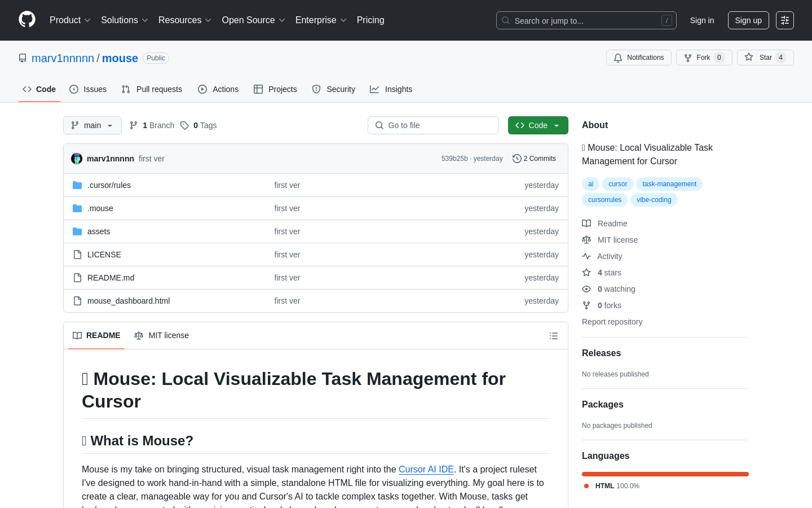
Task: Select the cursorrules topic tag
Action: pyautogui.click(x=604, y=200)
